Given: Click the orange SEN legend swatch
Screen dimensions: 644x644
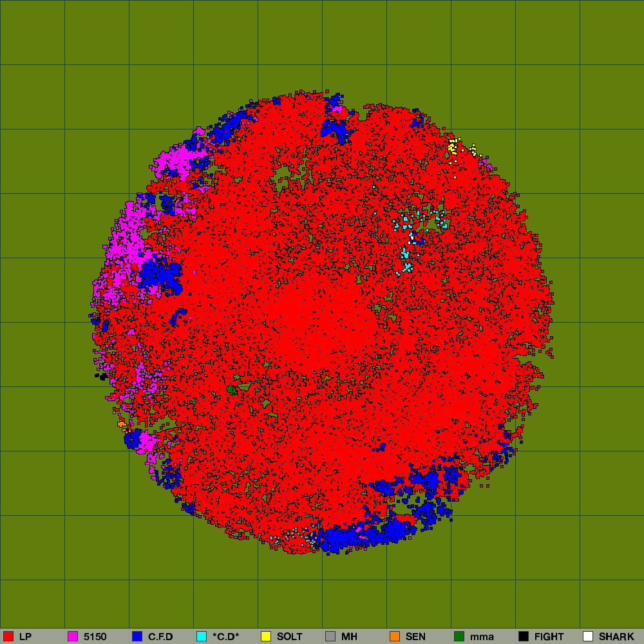Looking at the screenshot, I should (395, 636).
